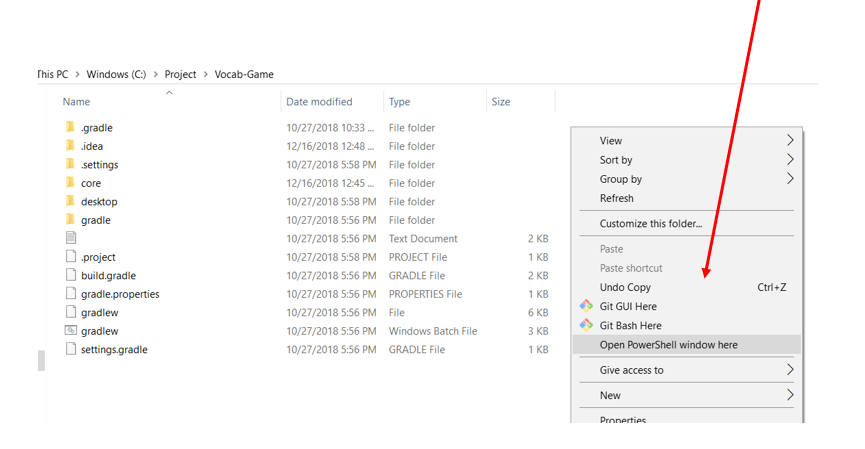Select the gradle.properties file name
Screen dimensions: 865x449
(120, 295)
